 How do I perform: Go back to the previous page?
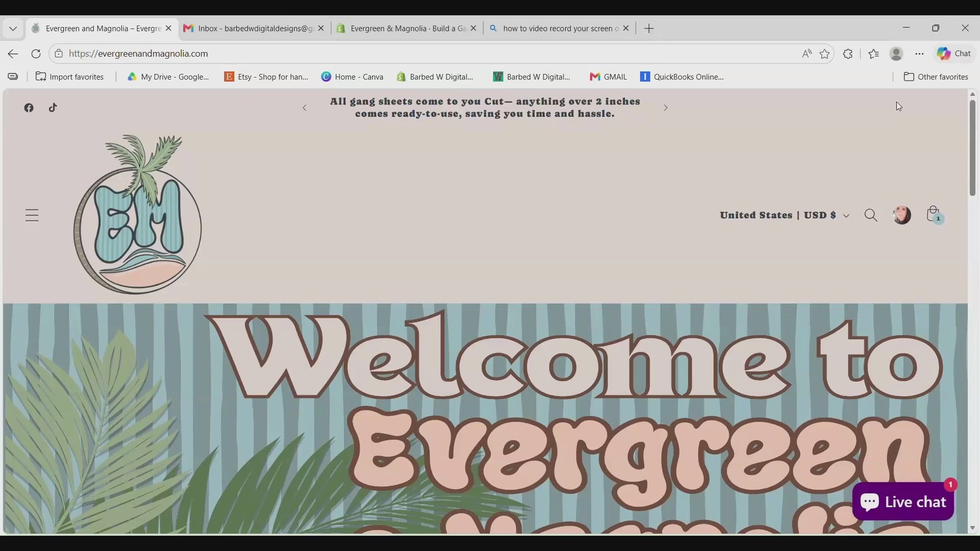(13, 54)
